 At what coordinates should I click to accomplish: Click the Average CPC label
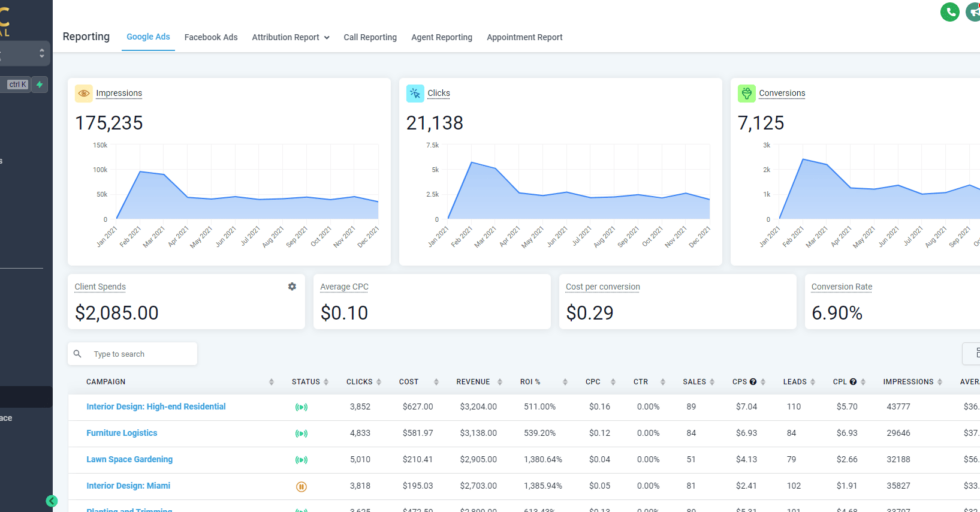(344, 287)
